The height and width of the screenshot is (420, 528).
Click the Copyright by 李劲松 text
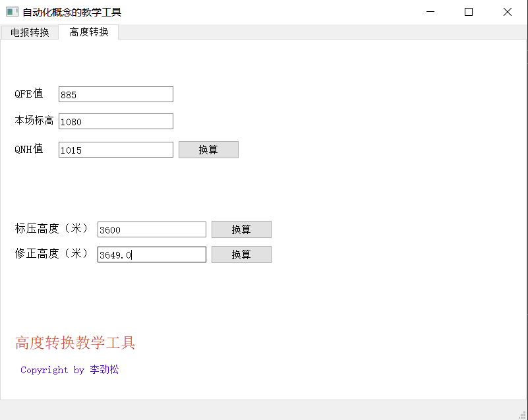click(x=69, y=370)
